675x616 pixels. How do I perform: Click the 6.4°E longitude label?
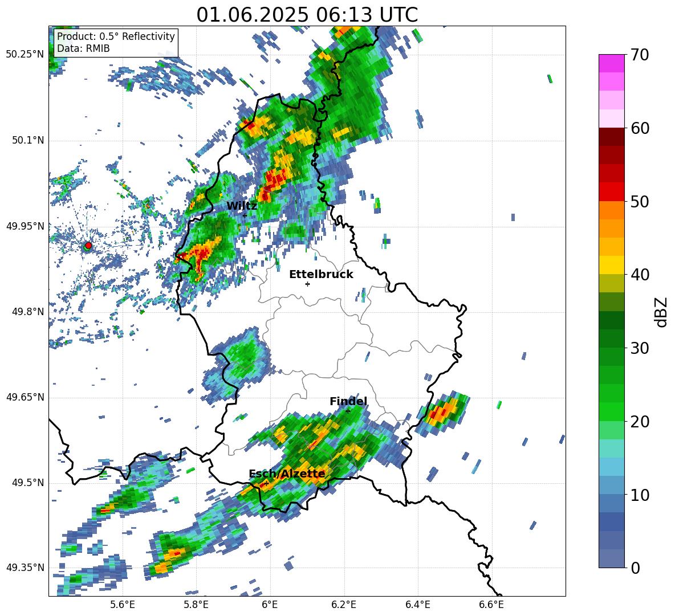(417, 605)
